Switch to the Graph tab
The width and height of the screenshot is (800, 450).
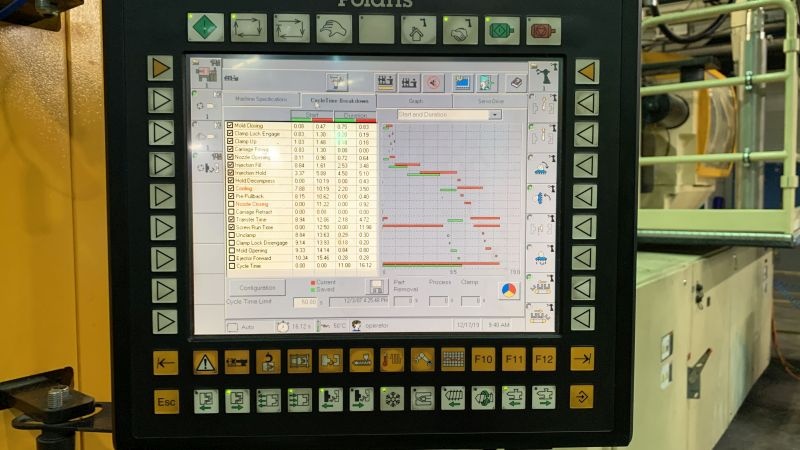coord(415,100)
